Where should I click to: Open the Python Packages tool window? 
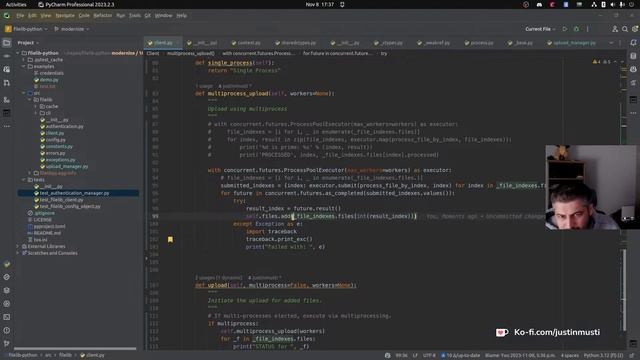[x=7, y=291]
